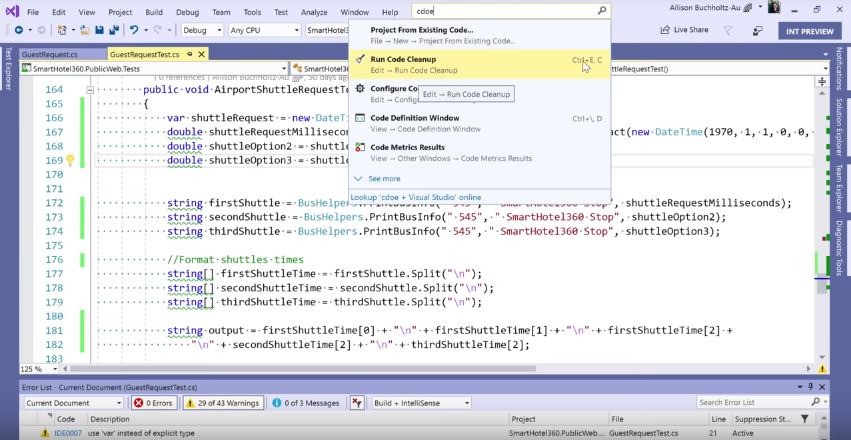The image size is (851, 440).
Task: Click the filter funnel icon on Suppression State column
Action: [x=804, y=419]
